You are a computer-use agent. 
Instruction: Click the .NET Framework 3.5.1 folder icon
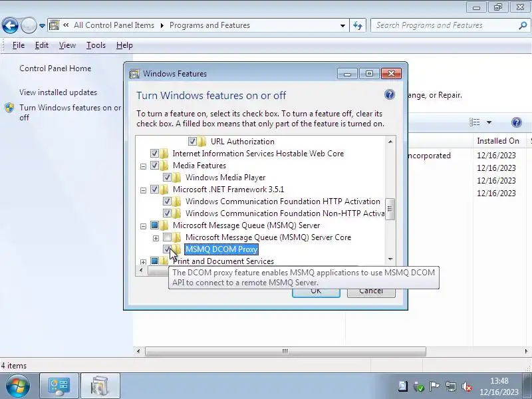click(x=164, y=189)
